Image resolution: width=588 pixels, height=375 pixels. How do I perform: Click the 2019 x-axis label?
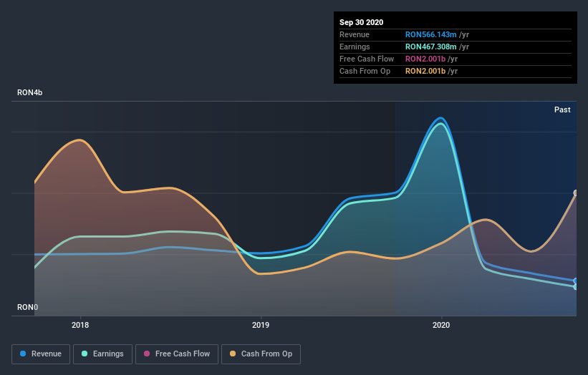[261, 325]
